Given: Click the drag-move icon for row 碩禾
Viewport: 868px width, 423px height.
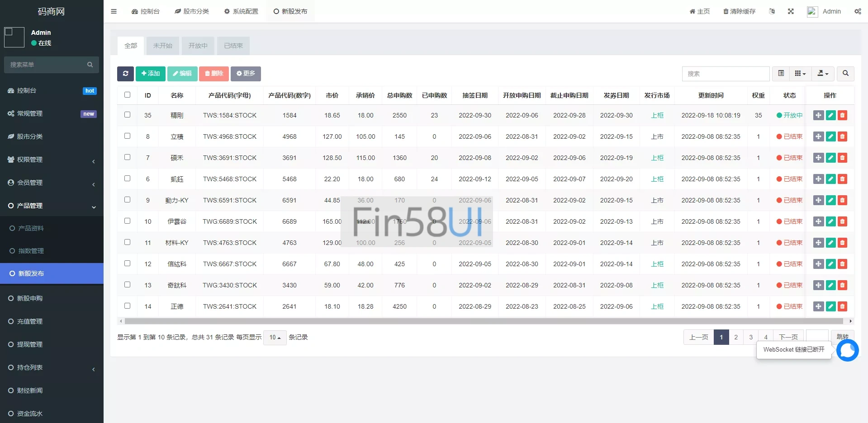Looking at the screenshot, I should [818, 158].
